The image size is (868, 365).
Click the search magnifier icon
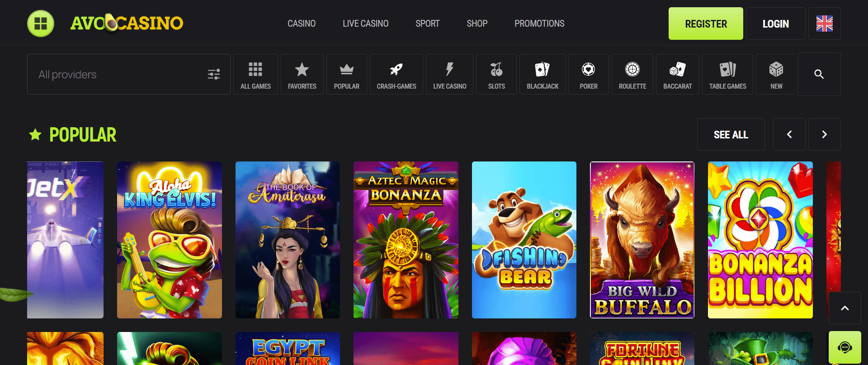click(819, 74)
